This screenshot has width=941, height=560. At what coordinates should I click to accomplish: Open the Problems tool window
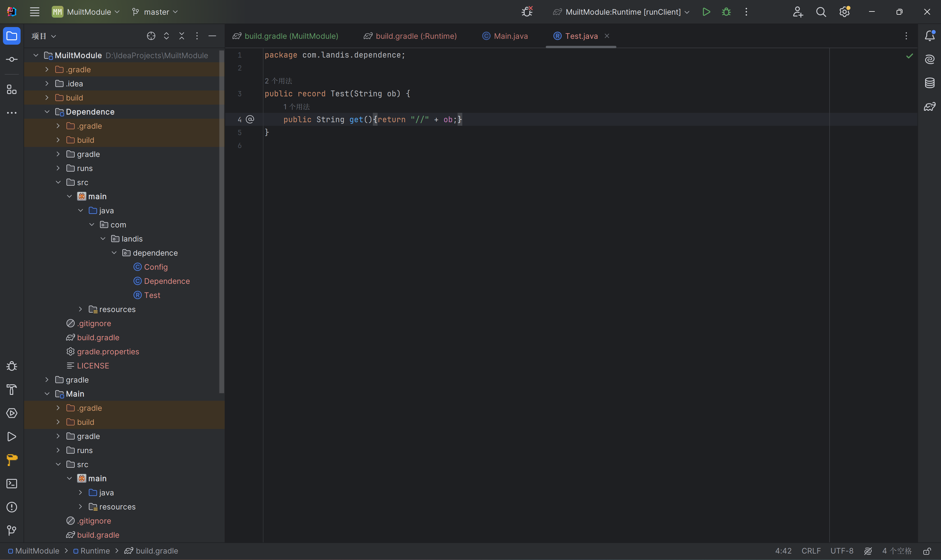coord(12,507)
